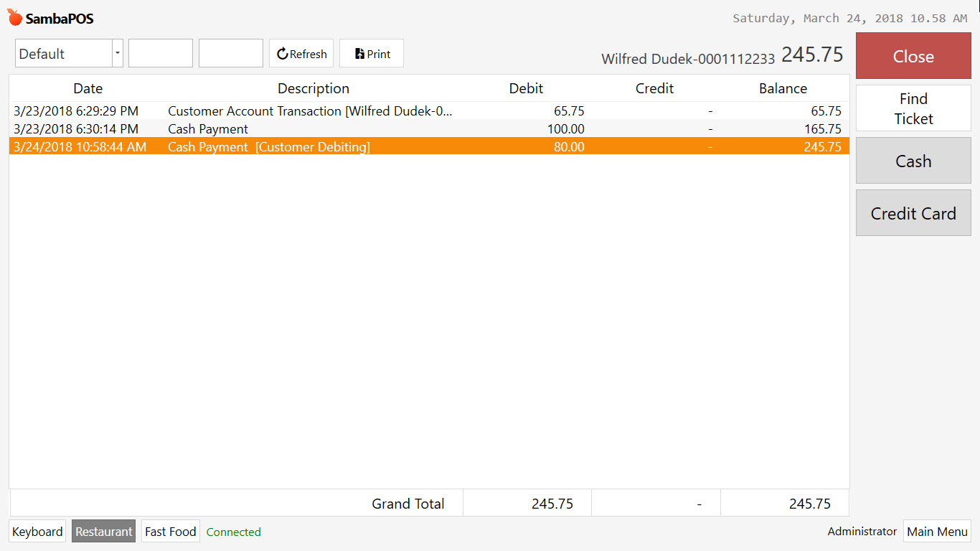The width and height of the screenshot is (980, 551).
Task: Close the account transactions screen
Action: [913, 56]
